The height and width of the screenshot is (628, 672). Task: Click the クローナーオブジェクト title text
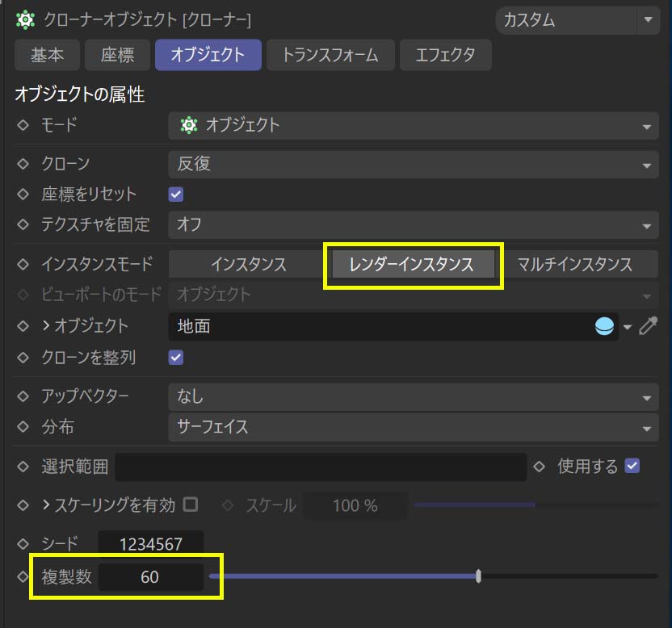click(148, 20)
